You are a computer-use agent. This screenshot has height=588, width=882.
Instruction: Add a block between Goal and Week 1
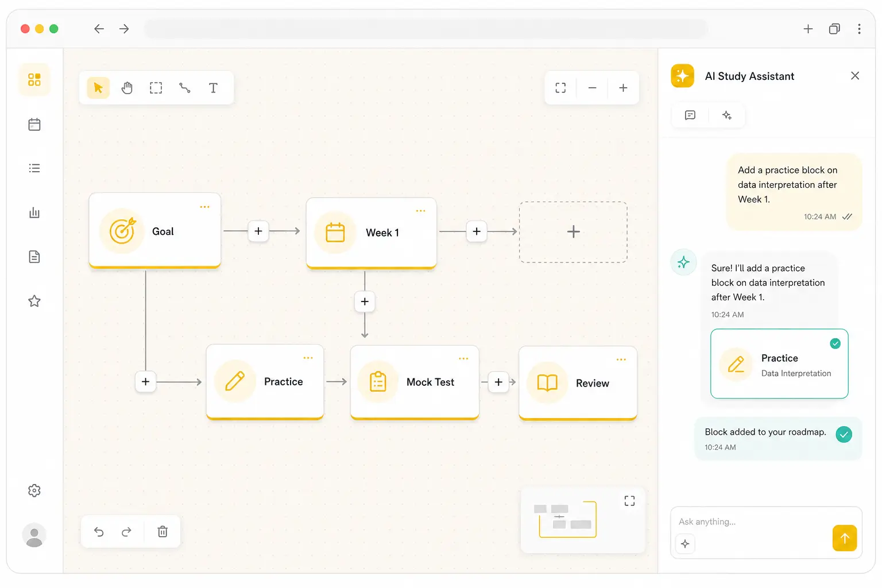pos(258,231)
